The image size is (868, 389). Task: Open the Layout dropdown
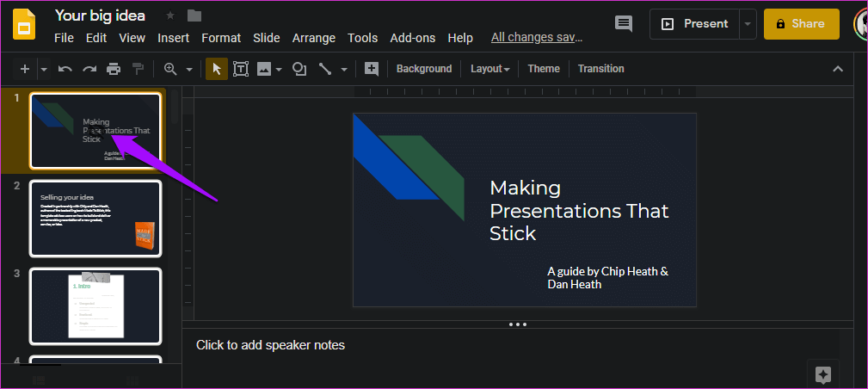(x=489, y=69)
